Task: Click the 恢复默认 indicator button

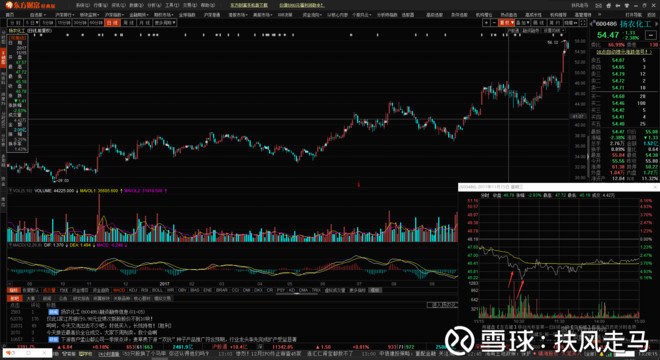Action: pos(31,290)
